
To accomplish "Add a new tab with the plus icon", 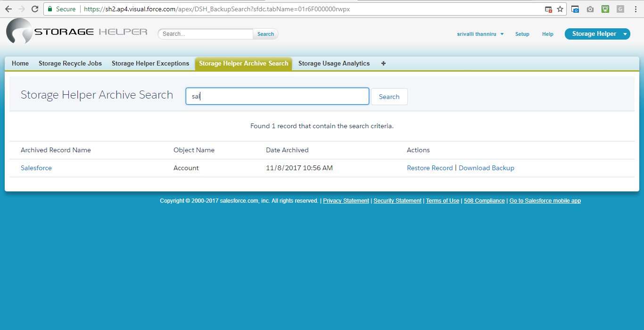I will click(383, 64).
